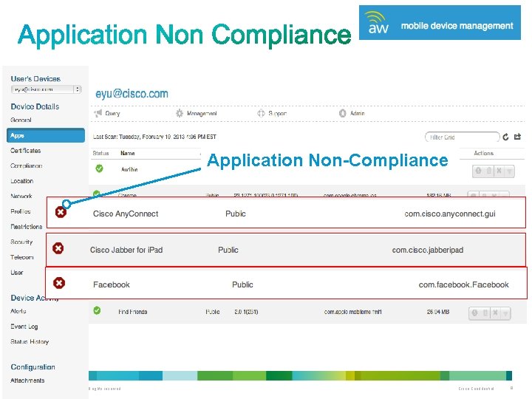The height and width of the screenshot is (399, 532).
Task: Sort by the Name column header
Action: pyautogui.click(x=128, y=154)
